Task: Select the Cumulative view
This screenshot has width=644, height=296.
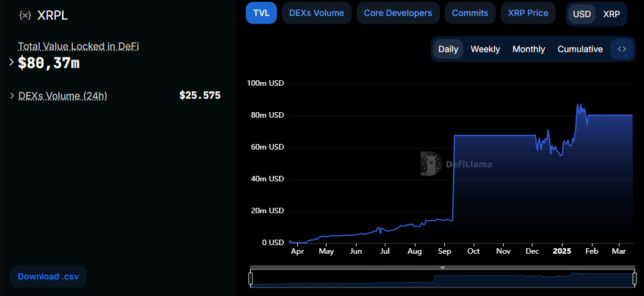Action: tap(580, 49)
